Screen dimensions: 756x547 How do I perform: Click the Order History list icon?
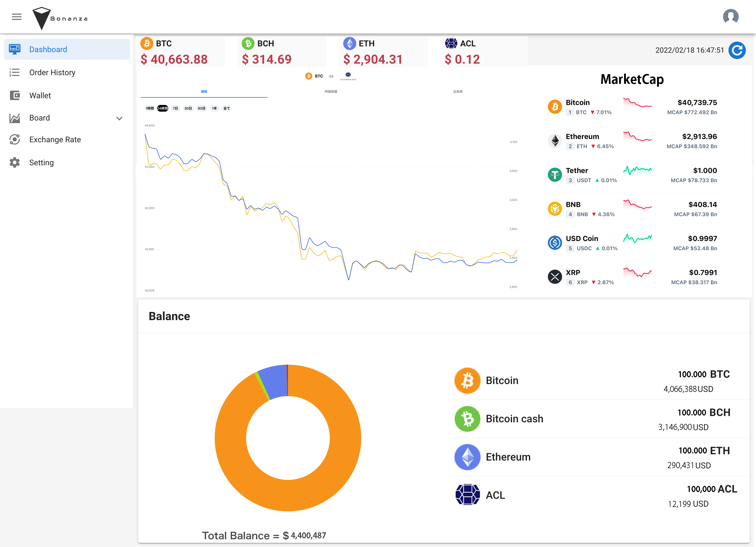[x=15, y=72]
